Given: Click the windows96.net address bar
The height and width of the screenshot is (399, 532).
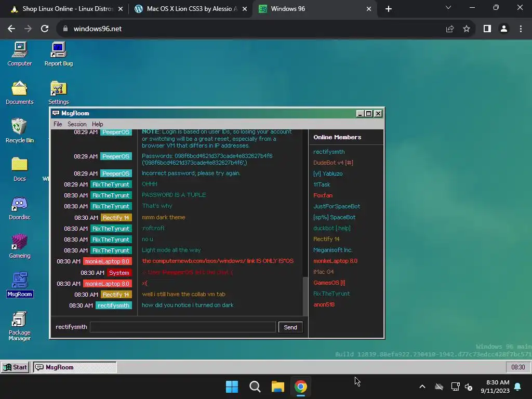Looking at the screenshot, I should tap(251, 29).
